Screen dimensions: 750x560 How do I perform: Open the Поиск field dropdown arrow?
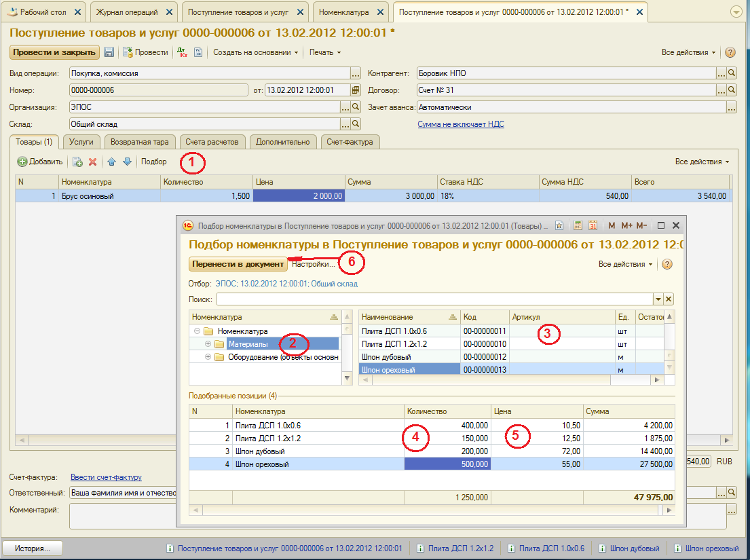(657, 299)
